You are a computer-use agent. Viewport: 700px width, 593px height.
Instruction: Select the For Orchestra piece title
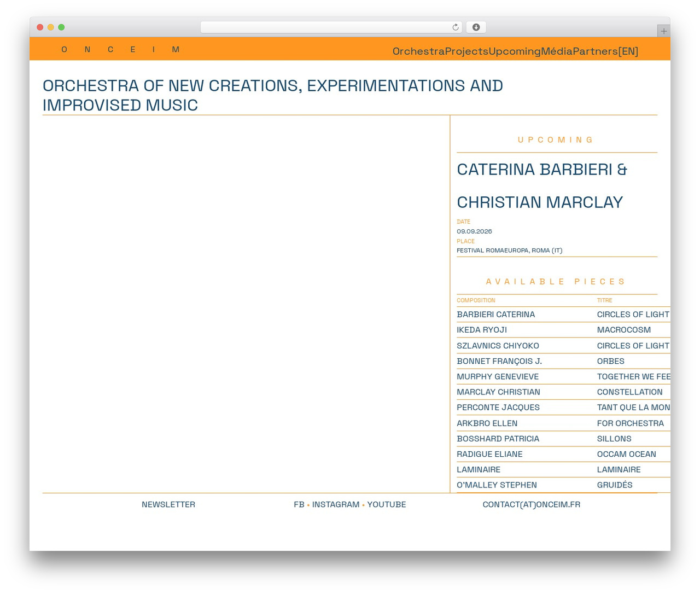(x=630, y=423)
